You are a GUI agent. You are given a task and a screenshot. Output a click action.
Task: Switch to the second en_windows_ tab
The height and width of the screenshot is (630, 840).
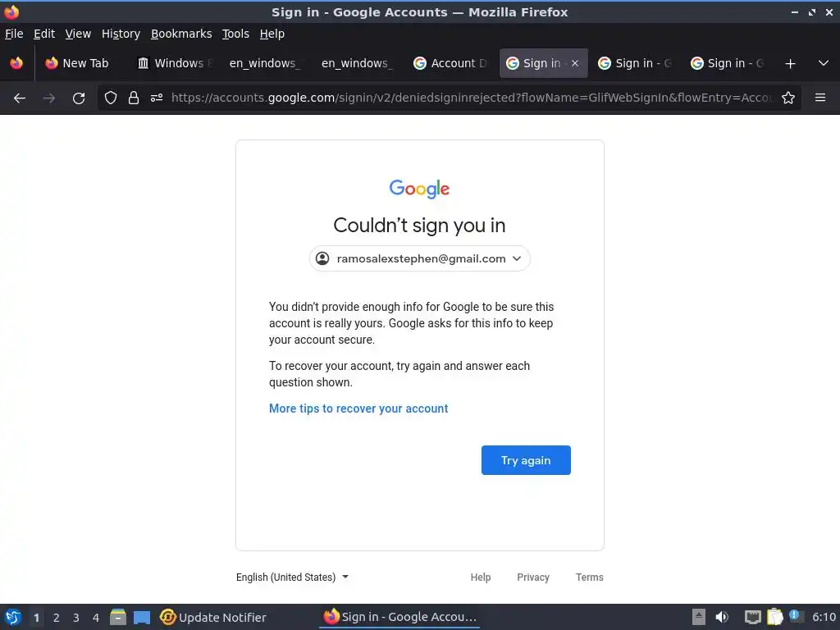(357, 63)
